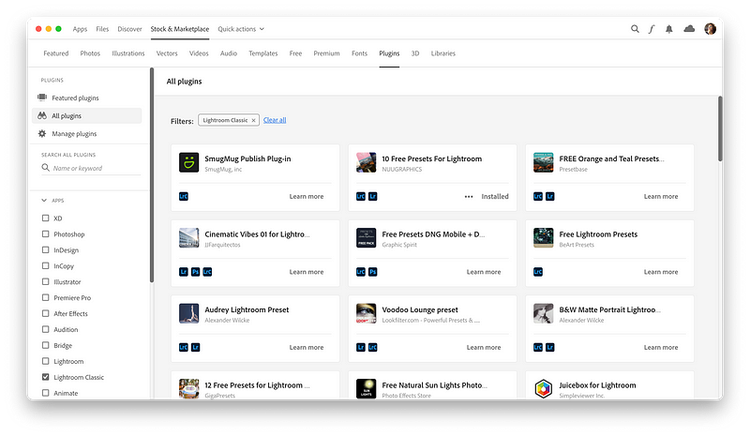Screen dimensions: 750x436
Task: Click Learn more on Cinematic Vibes 01
Action: [306, 272]
